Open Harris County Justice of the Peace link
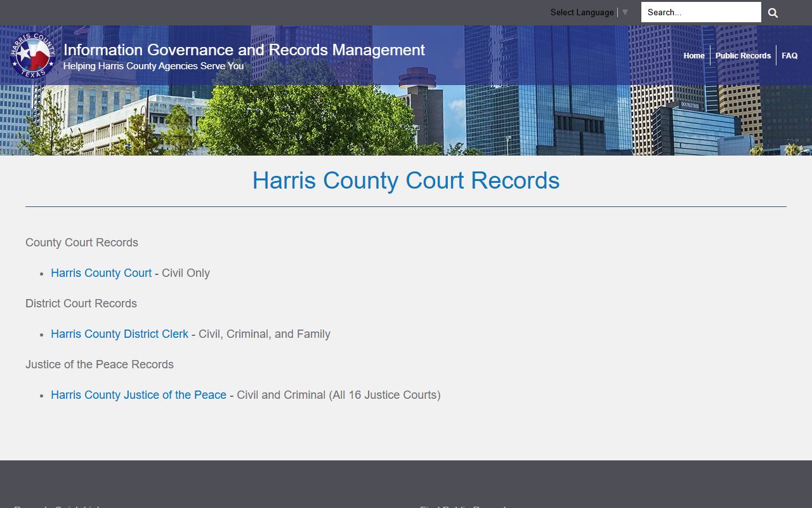This screenshot has height=508, width=812. point(139,395)
